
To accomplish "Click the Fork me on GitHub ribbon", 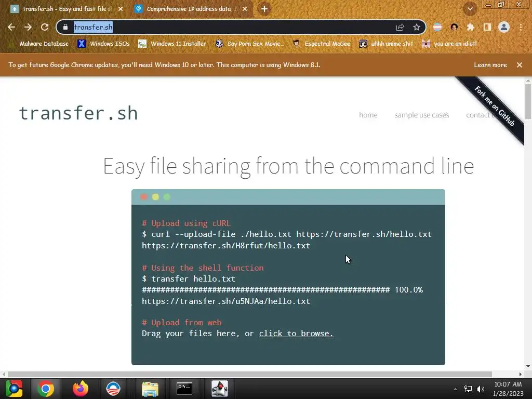I will tap(495, 106).
